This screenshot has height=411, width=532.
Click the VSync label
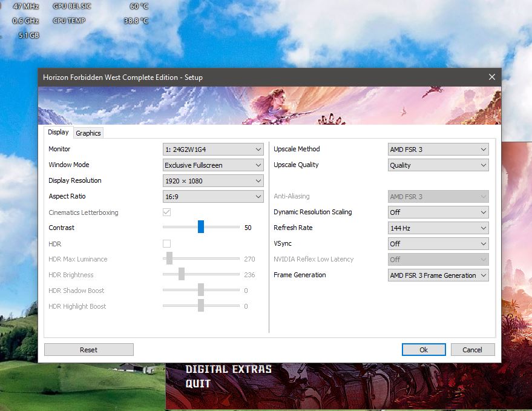(282, 243)
